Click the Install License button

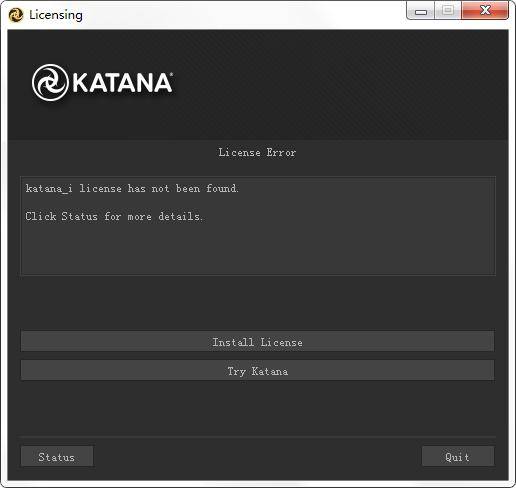click(x=257, y=341)
